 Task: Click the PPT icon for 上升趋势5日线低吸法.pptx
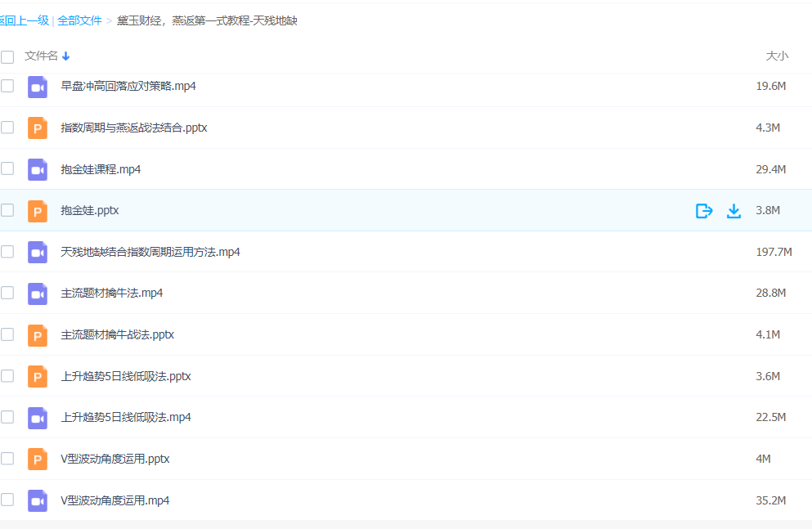[38, 376]
